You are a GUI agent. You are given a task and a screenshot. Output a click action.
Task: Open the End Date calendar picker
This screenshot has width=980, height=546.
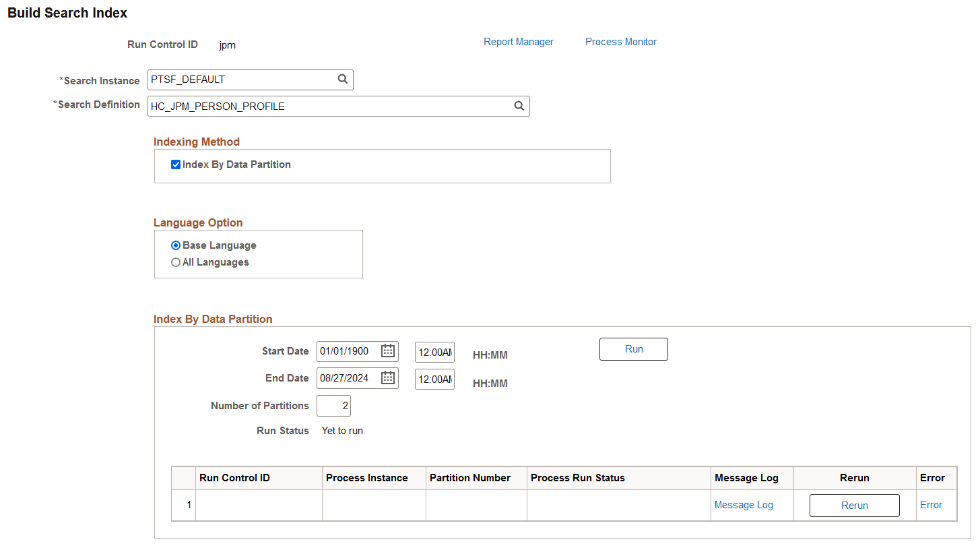click(x=387, y=377)
